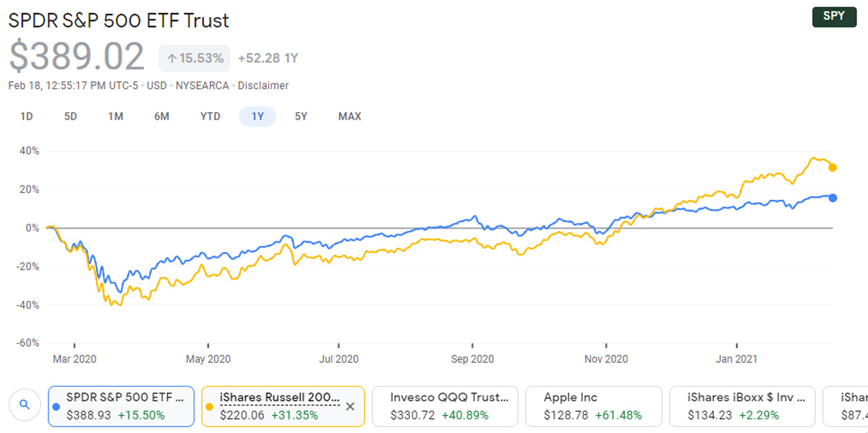Viewport: 868px width, 433px height.
Task: Click the yellow line endpoint marker on chart
Action: 833,167
